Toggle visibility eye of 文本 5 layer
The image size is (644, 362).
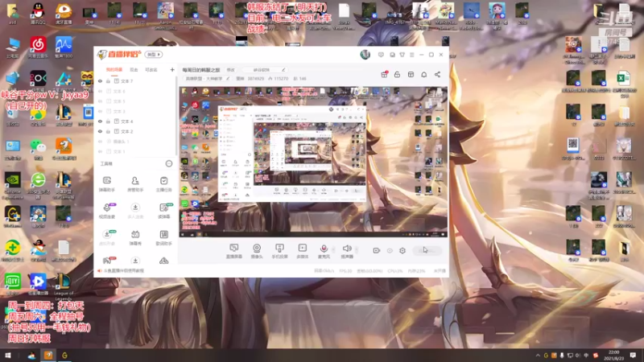point(100,101)
